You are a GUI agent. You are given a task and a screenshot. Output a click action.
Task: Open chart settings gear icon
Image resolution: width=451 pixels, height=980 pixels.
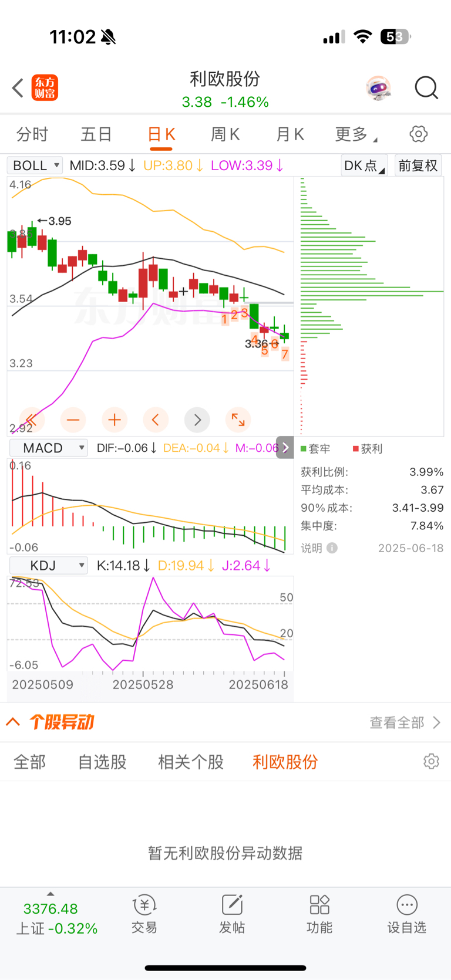tap(419, 134)
